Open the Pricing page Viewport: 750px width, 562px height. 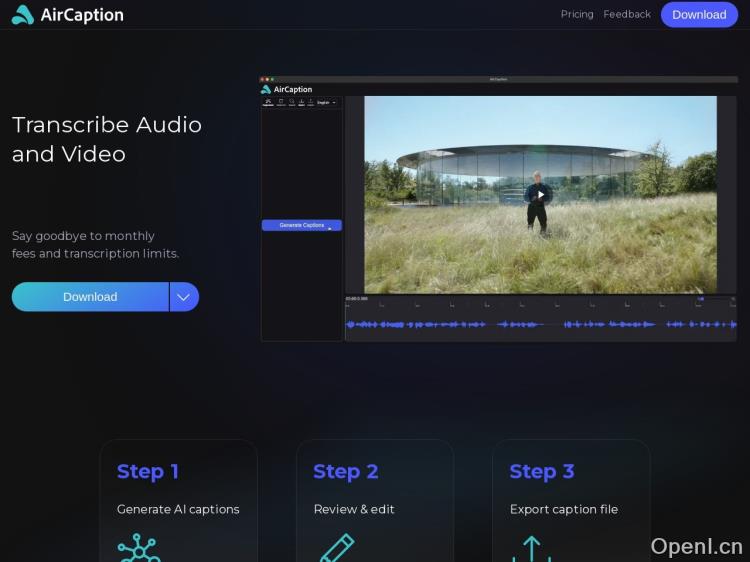(x=577, y=14)
